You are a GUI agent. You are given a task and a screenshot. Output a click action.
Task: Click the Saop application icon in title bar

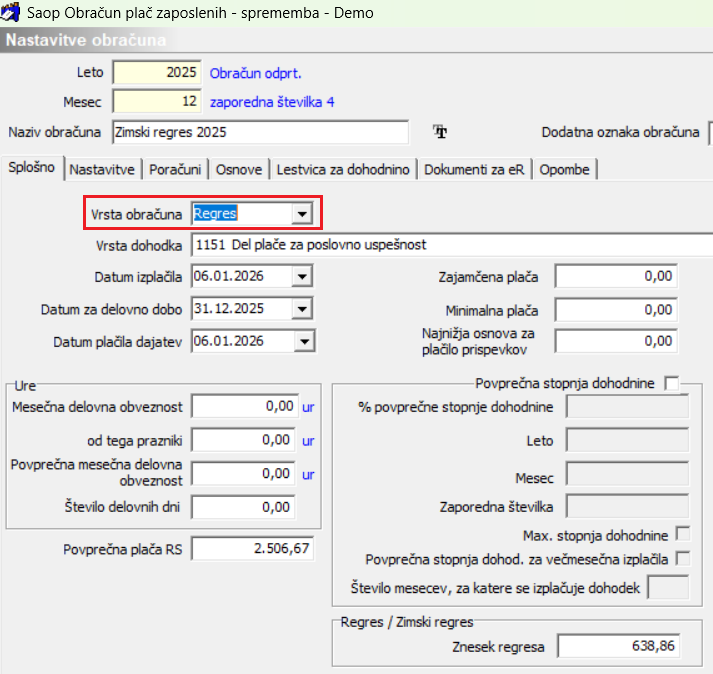pos(10,12)
